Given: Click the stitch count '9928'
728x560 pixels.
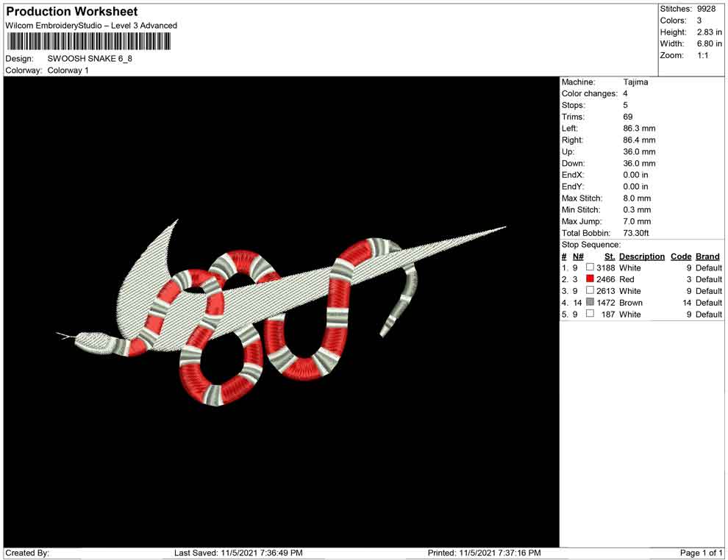Looking at the screenshot, I should [x=706, y=9].
